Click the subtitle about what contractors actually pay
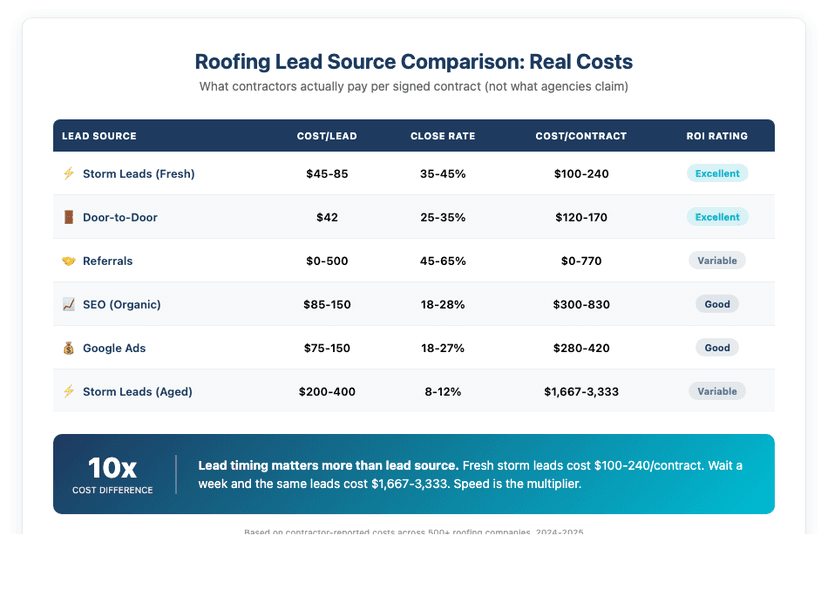Image resolution: width=828 pixels, height=610 pixels. point(413,87)
